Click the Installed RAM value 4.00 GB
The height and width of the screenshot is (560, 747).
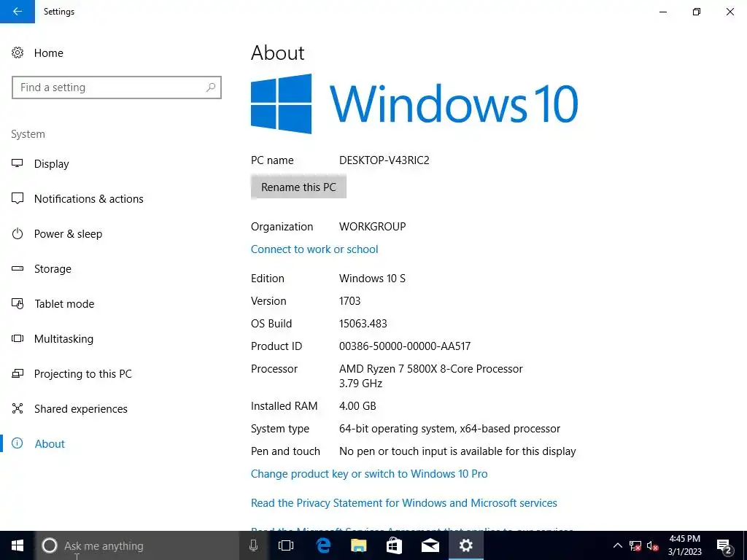point(357,406)
